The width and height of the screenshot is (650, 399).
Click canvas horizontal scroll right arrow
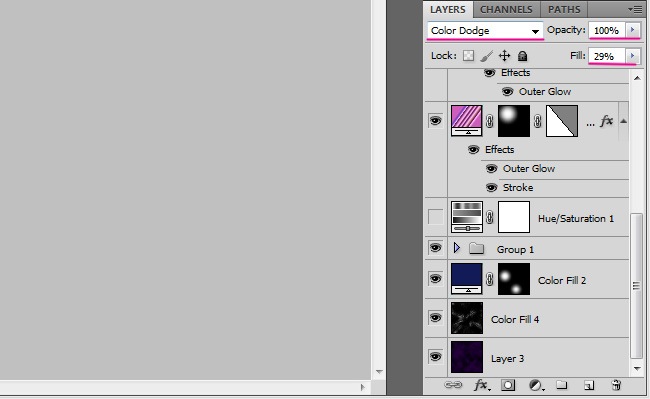click(363, 387)
